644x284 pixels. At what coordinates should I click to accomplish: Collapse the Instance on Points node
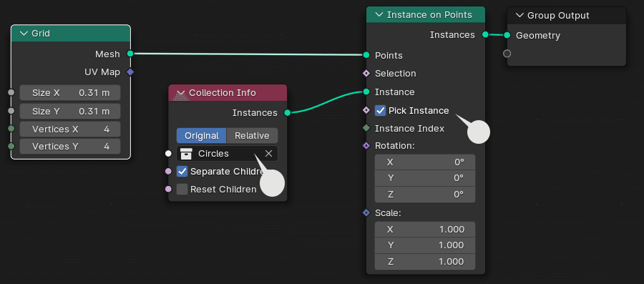[x=379, y=15]
